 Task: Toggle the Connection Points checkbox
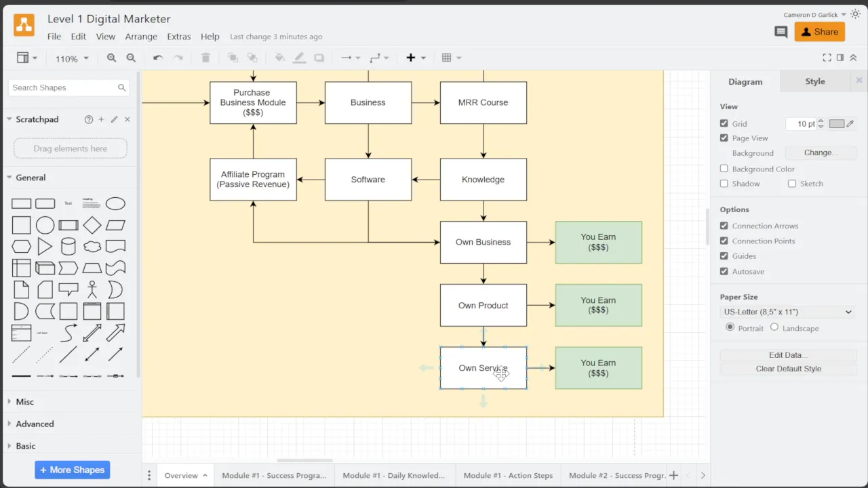click(x=724, y=241)
